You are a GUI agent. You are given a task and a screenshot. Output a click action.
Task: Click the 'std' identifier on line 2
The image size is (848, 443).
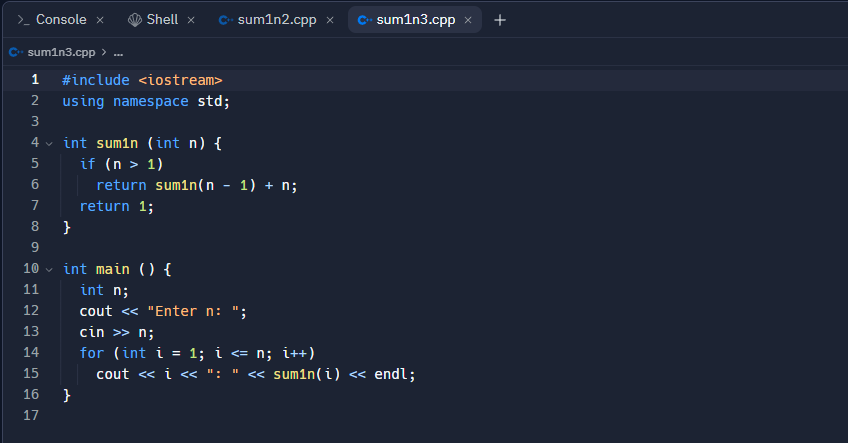[210, 101]
